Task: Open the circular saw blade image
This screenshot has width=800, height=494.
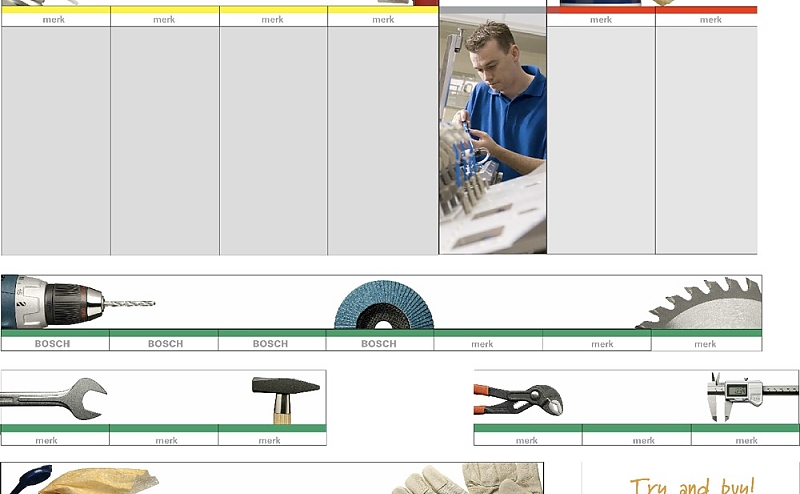Action: (x=699, y=303)
